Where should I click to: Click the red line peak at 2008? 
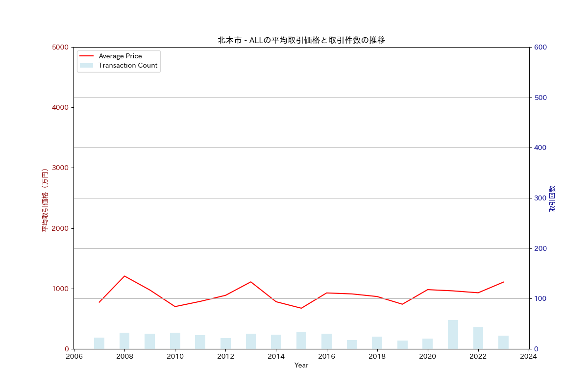pyautogui.click(x=124, y=276)
